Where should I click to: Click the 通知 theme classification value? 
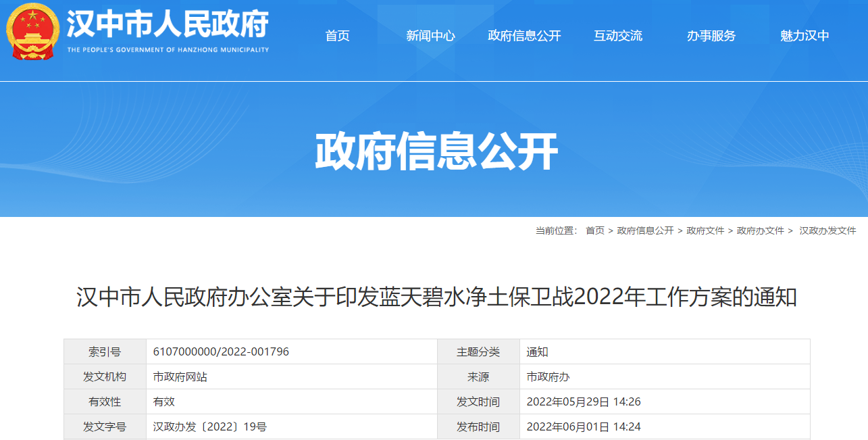pyautogui.click(x=537, y=351)
